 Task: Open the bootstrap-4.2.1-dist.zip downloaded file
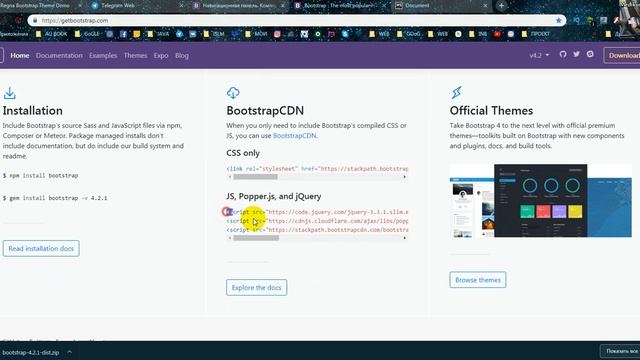[x=31, y=352]
